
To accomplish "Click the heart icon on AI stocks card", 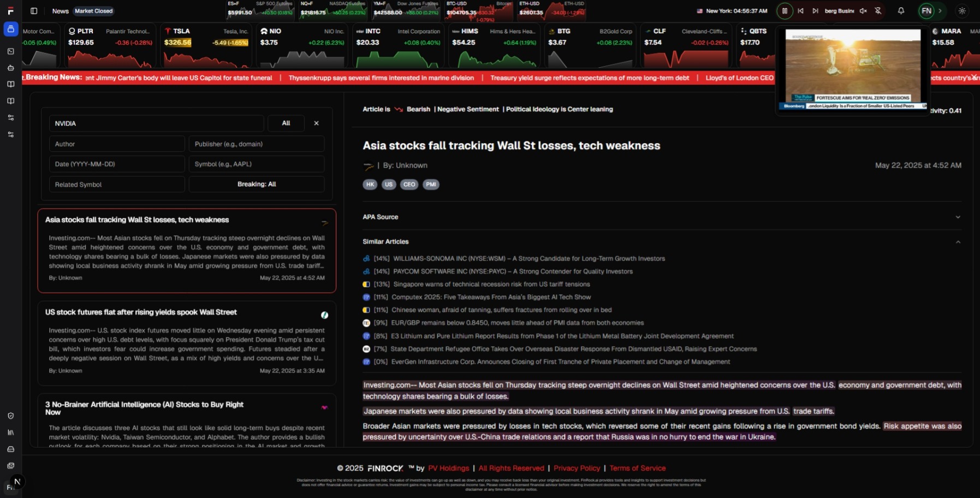I will click(325, 407).
